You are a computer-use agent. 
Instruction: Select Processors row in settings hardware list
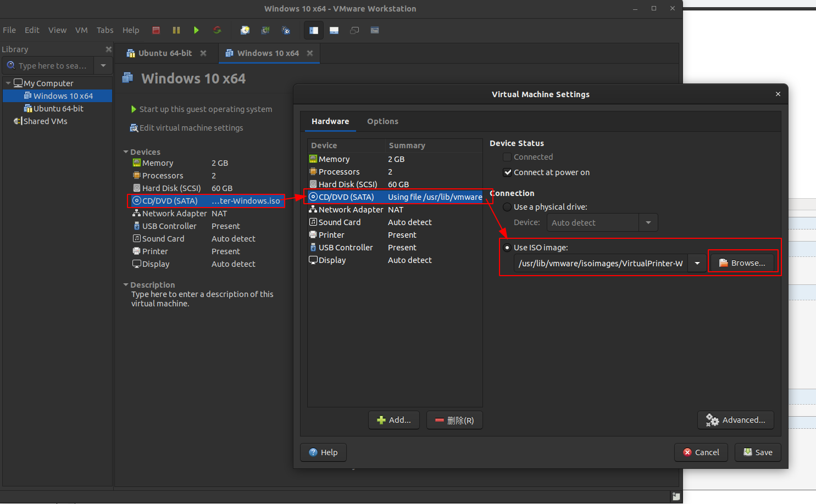(395, 172)
